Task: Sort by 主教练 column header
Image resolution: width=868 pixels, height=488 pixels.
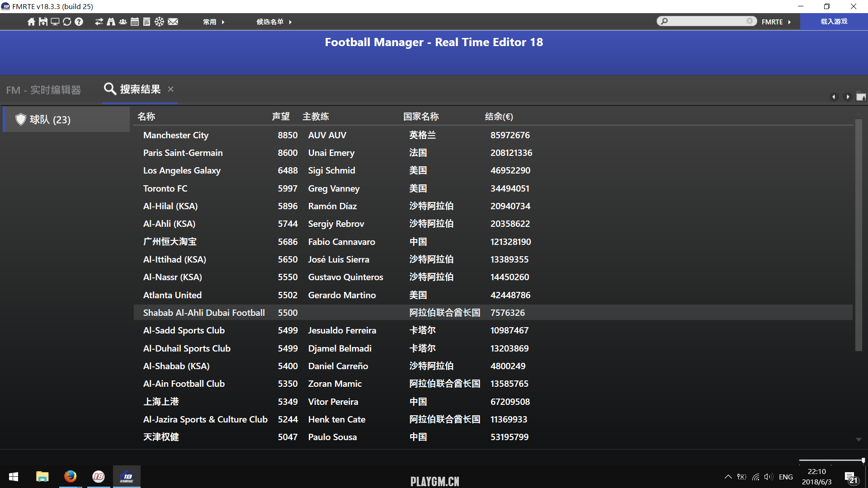Action: click(x=316, y=117)
